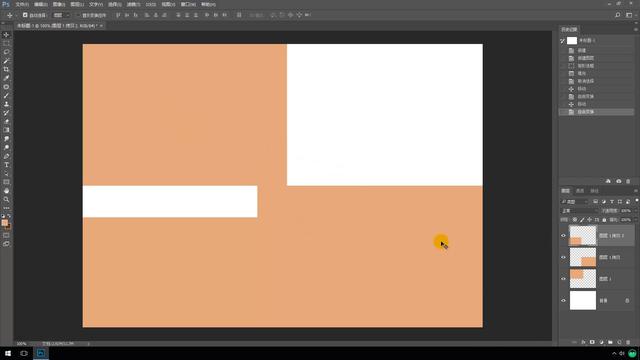Select the Eyedropper tool

(6, 78)
